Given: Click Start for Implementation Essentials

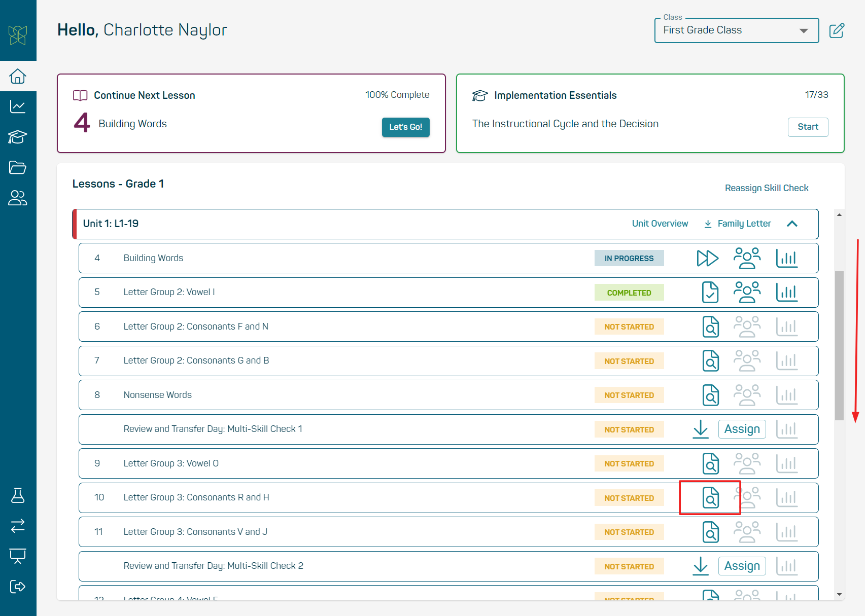Looking at the screenshot, I should (x=808, y=127).
